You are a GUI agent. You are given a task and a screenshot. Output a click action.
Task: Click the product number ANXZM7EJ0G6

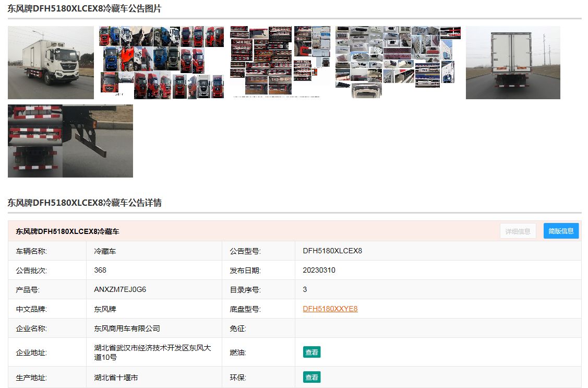click(120, 289)
